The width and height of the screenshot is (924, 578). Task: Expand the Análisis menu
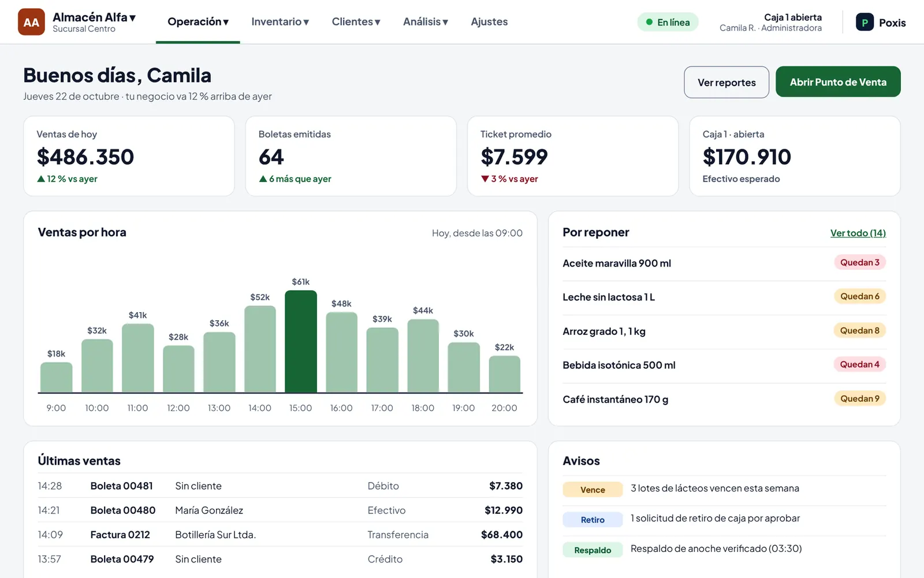[x=426, y=22]
